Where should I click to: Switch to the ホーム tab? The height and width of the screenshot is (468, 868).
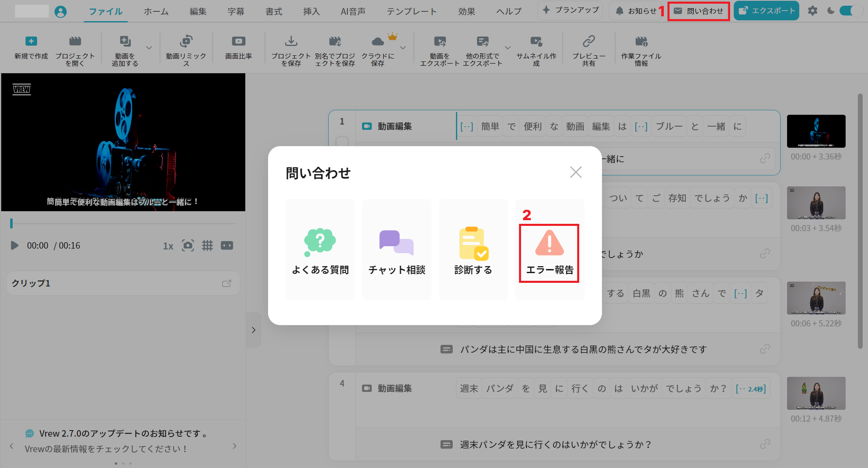[x=156, y=11]
